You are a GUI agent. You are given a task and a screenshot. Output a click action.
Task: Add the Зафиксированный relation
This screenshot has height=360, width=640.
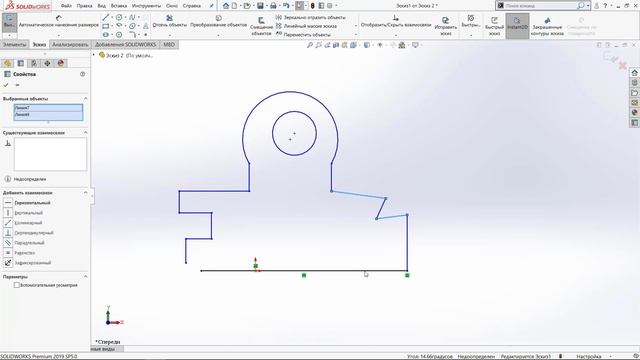coord(27,263)
